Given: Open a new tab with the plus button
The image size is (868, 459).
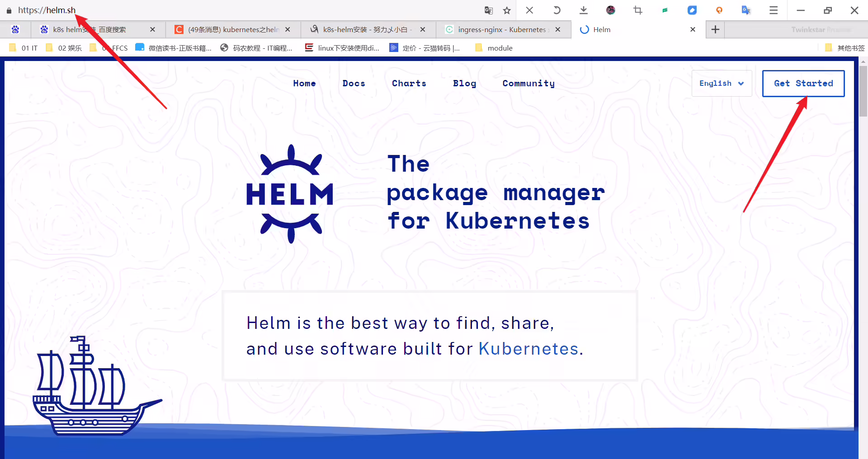Looking at the screenshot, I should 715,29.
